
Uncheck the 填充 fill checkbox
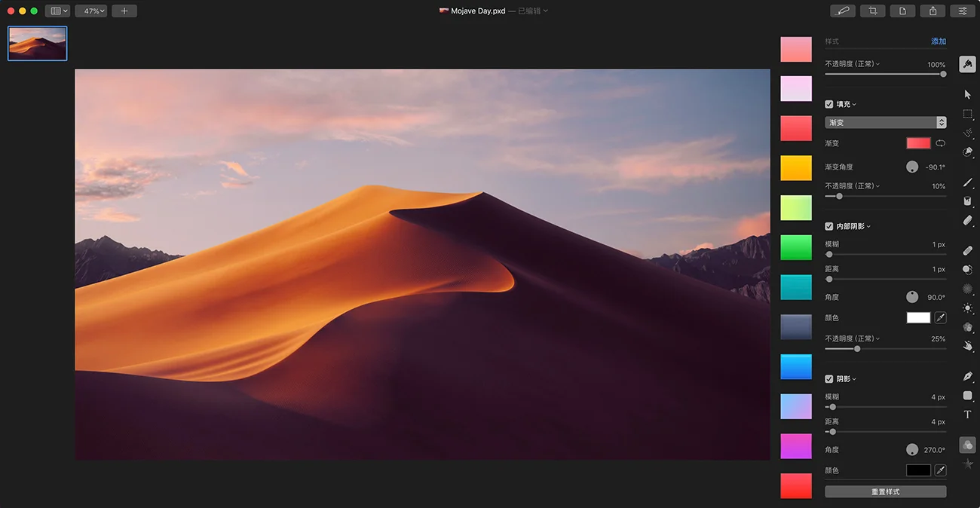(828, 104)
